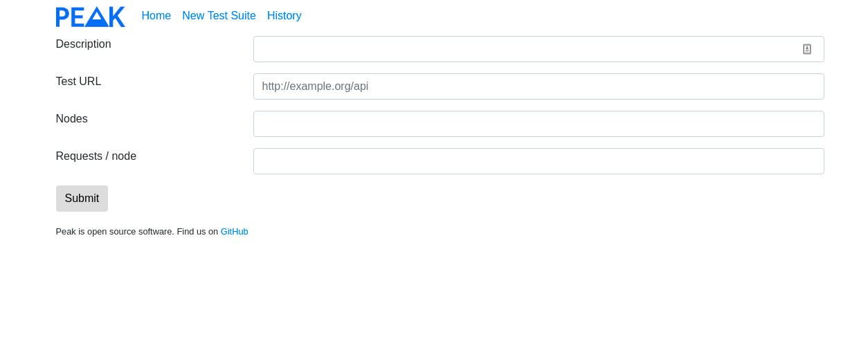Click the Description label
Image resolution: width=868 pixels, height=348 pixels.
click(x=83, y=44)
